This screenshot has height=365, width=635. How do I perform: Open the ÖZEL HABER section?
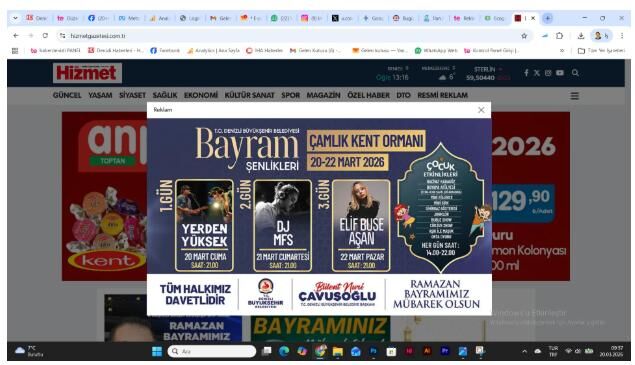[368, 95]
